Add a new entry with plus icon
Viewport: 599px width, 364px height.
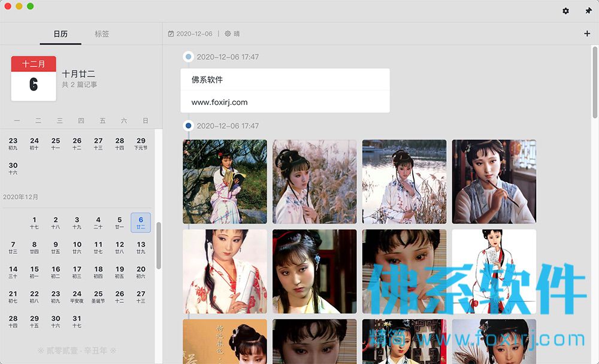coord(587,34)
